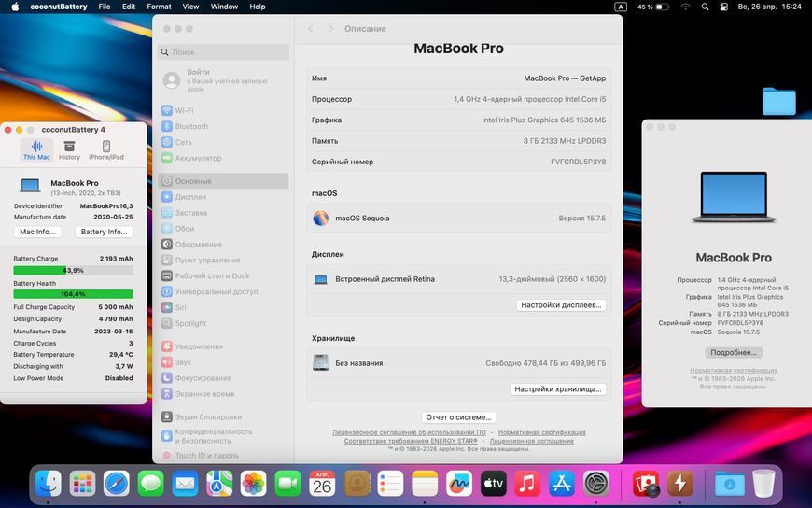Select Обои in the Settings sidebar
This screenshot has width=812, height=508.
(223, 228)
